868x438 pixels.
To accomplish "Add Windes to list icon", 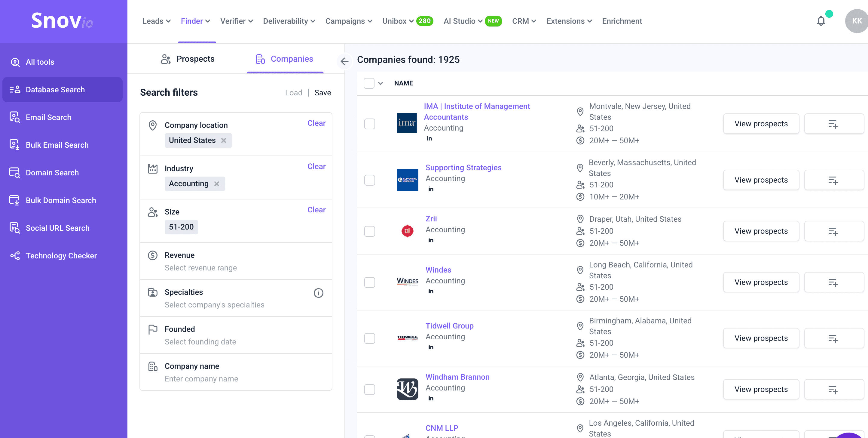I will tap(833, 282).
